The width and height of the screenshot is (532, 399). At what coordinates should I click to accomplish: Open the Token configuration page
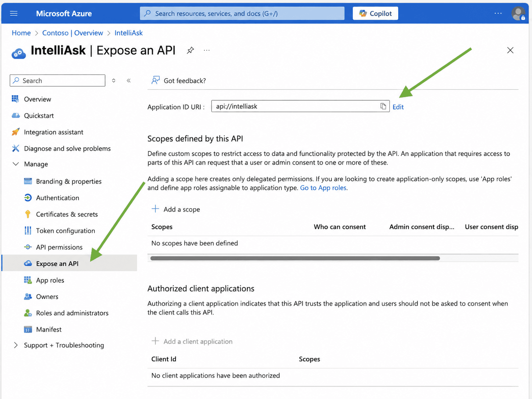click(x=65, y=231)
